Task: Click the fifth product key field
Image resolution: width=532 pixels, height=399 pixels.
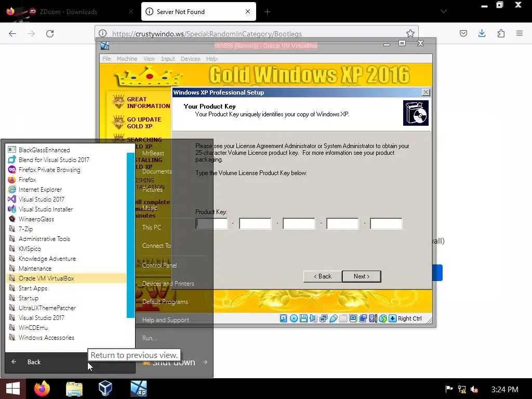Action: click(x=386, y=224)
